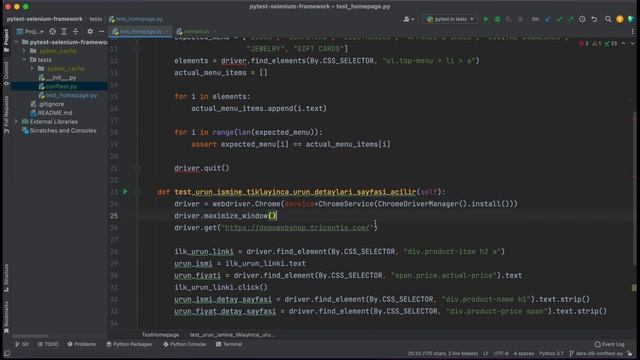Expand the .pytest_cache folder inside tests
The width and height of the screenshot is (640, 360).
coord(32,69)
